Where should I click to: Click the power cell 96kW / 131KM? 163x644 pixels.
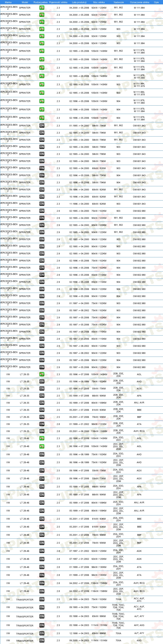99,424
